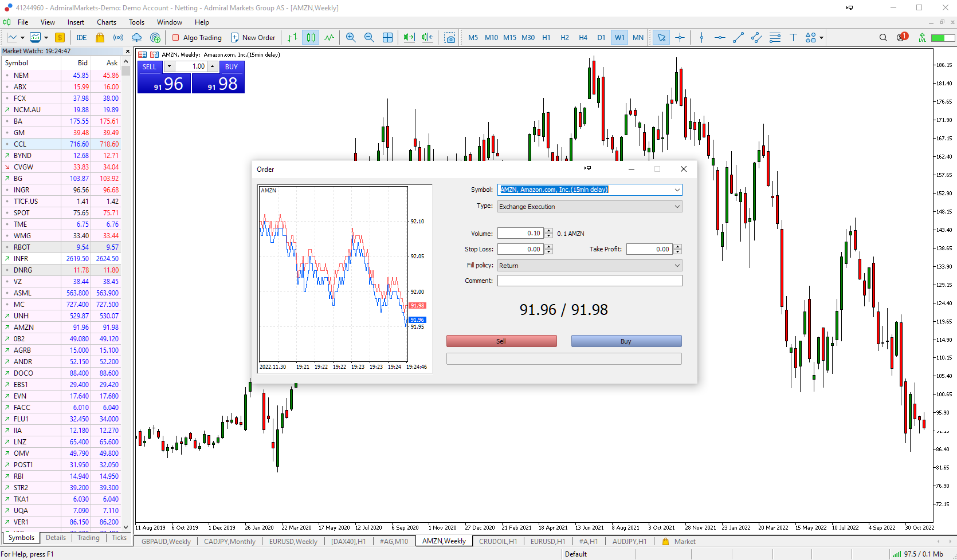Open the Insert menu

coord(76,22)
